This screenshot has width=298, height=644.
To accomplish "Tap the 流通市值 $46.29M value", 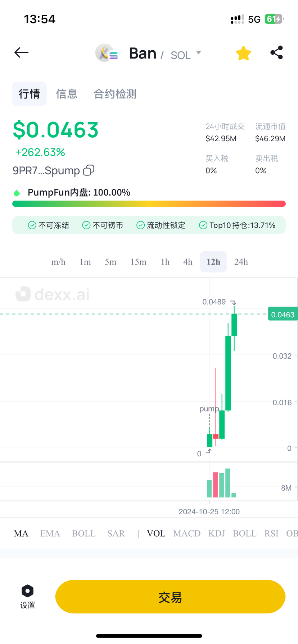I will (x=270, y=139).
